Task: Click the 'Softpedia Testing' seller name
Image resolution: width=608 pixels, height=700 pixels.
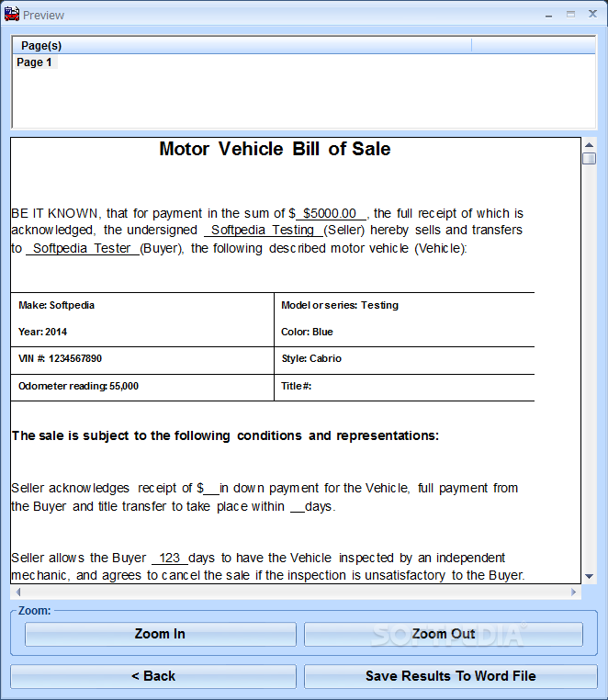Action: click(263, 230)
